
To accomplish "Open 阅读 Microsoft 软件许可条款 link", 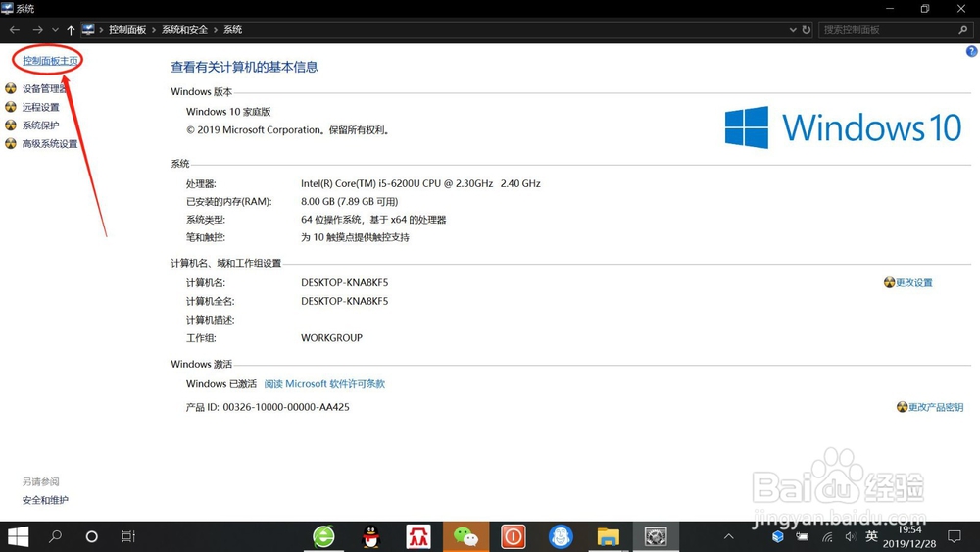I will pos(324,383).
